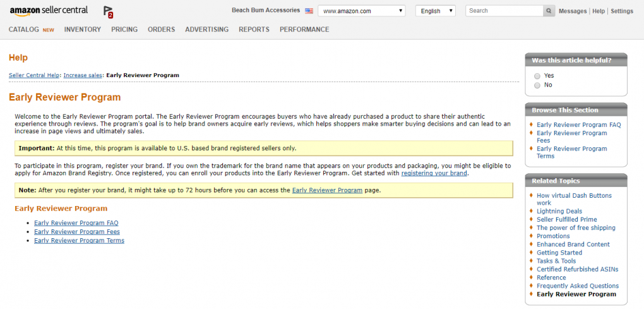Image resolution: width=644 pixels, height=309 pixels.
Task: Open Promotions related topic
Action: pyautogui.click(x=553, y=236)
